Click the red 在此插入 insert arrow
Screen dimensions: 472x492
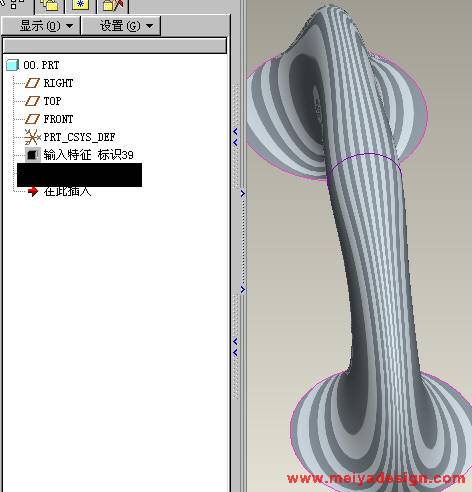click(33, 191)
